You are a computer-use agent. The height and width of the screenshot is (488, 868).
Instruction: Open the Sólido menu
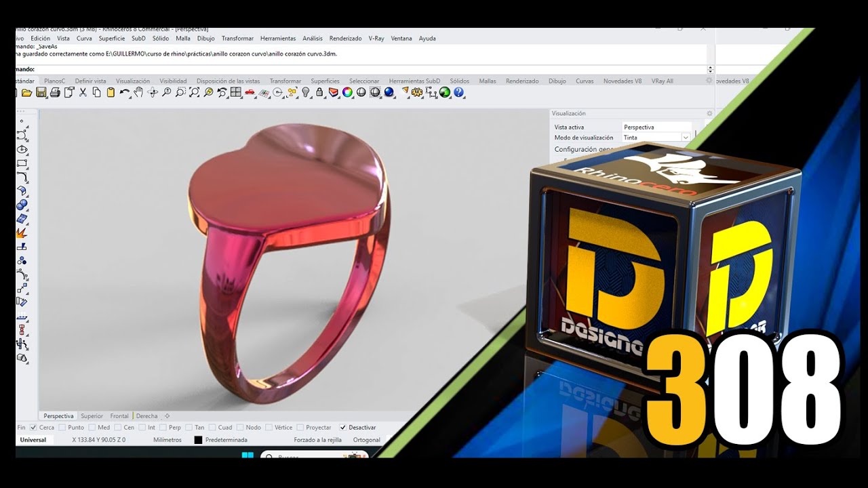161,39
